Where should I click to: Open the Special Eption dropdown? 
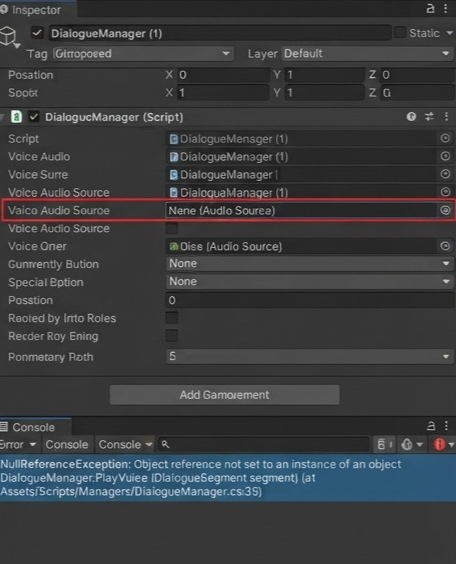(x=310, y=282)
